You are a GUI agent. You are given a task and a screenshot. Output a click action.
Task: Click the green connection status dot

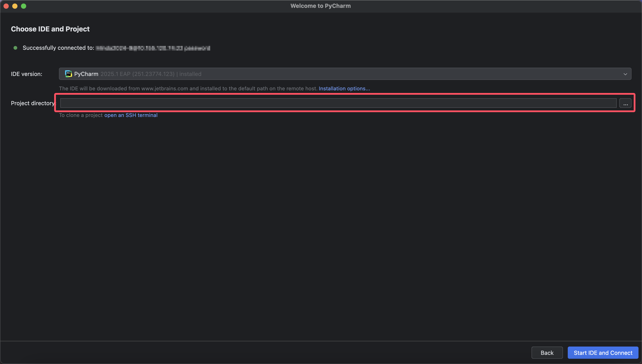pyautogui.click(x=15, y=48)
